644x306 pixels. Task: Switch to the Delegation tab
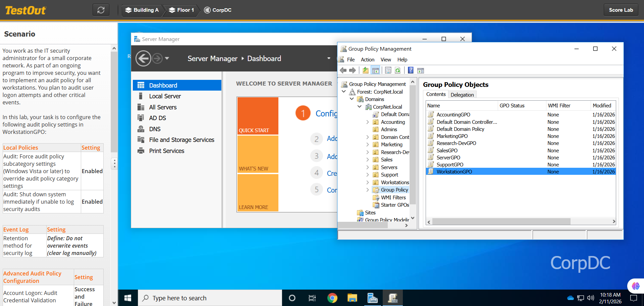(x=462, y=95)
